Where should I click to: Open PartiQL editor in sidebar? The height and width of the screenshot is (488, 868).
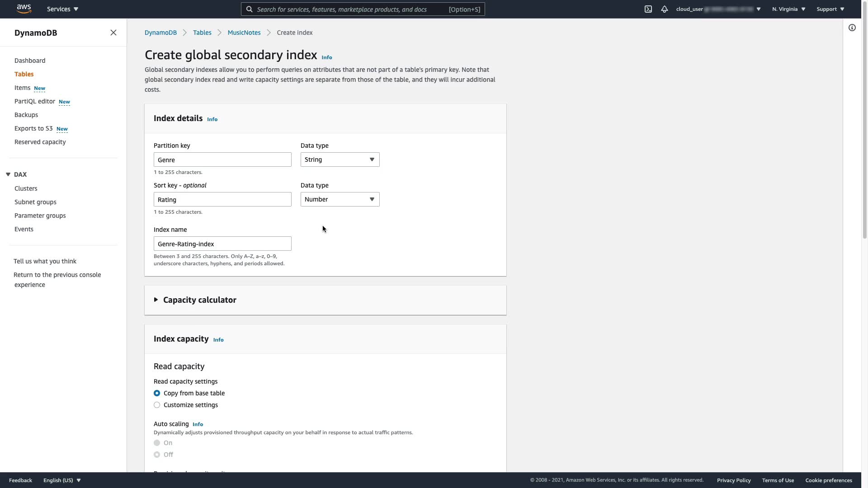click(34, 101)
